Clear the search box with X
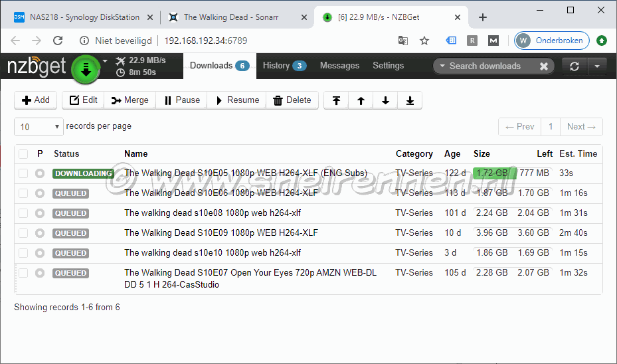Viewport: 617px width, 364px height. pos(544,66)
